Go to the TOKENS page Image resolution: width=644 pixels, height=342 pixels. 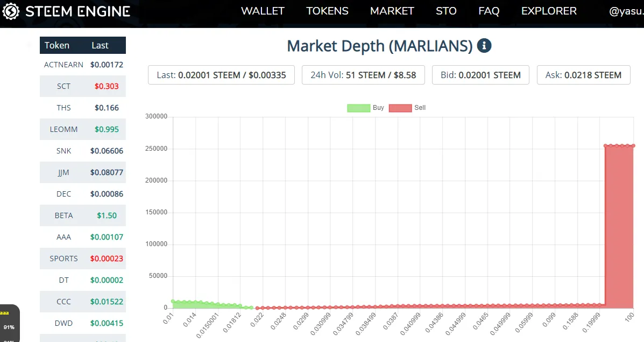click(x=327, y=11)
